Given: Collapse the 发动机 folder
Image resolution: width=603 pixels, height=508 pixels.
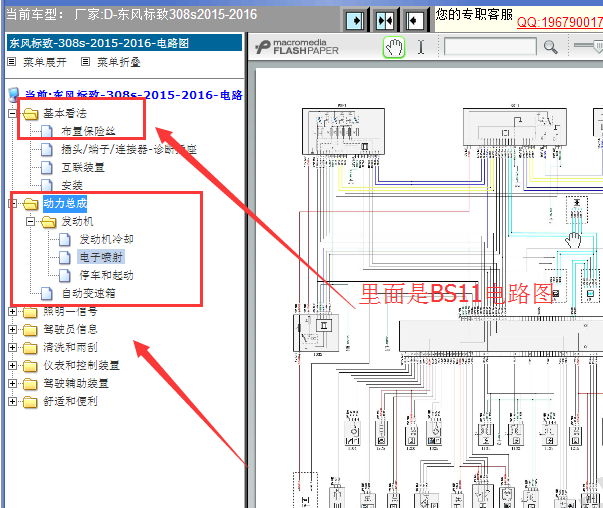Looking at the screenshot, I should click(30, 222).
